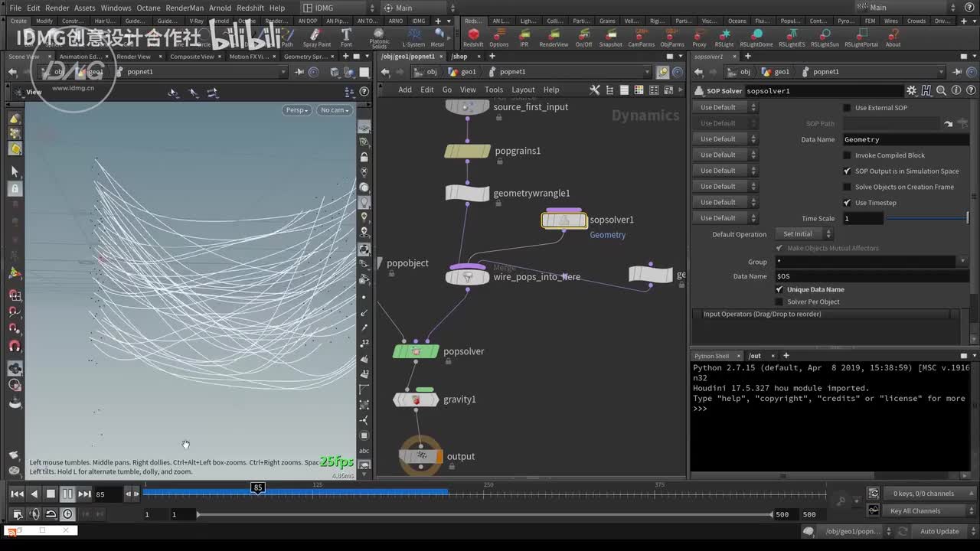The height and width of the screenshot is (551, 980).
Task: Switch to the Oceans shelf tab
Action: [x=737, y=21]
